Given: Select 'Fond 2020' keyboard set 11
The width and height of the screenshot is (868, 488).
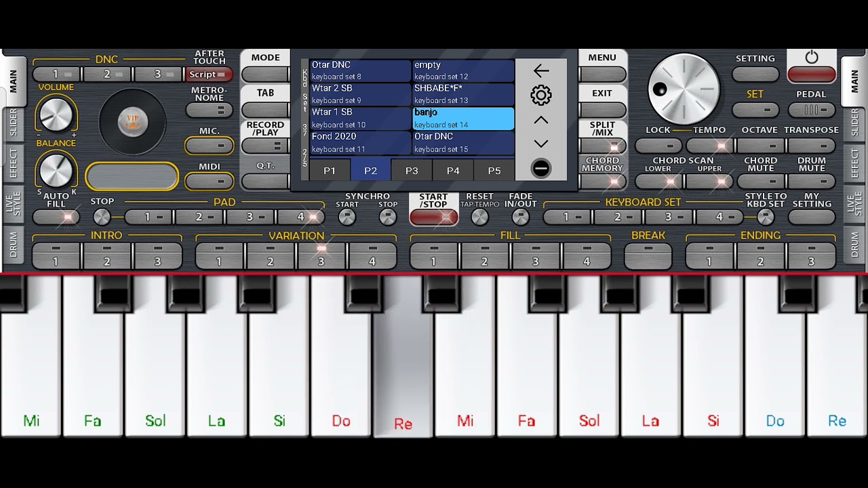Looking at the screenshot, I should point(360,142).
